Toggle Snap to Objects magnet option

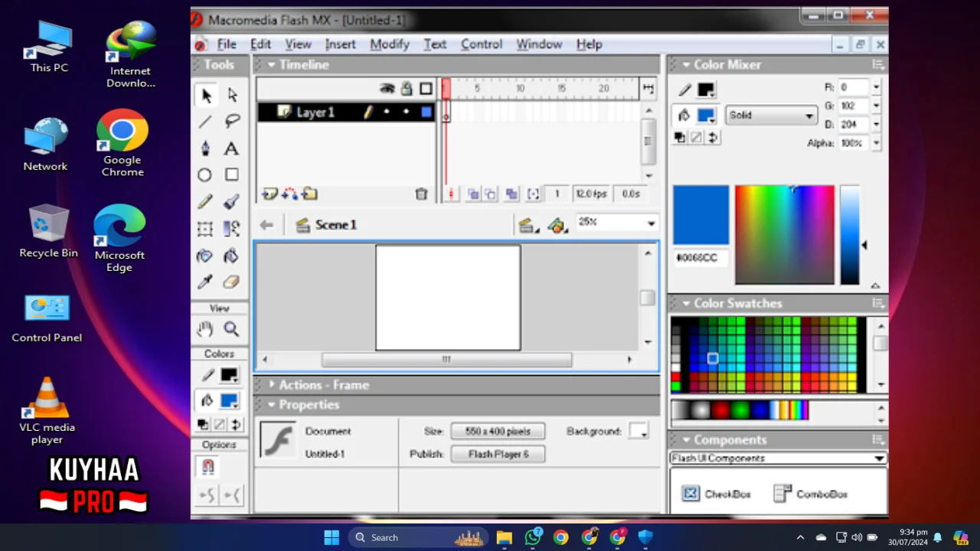[207, 466]
